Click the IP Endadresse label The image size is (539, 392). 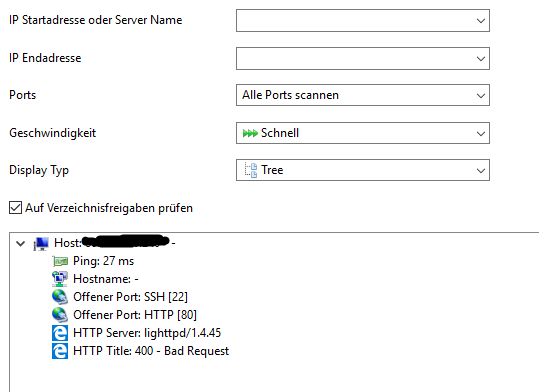tap(45, 58)
